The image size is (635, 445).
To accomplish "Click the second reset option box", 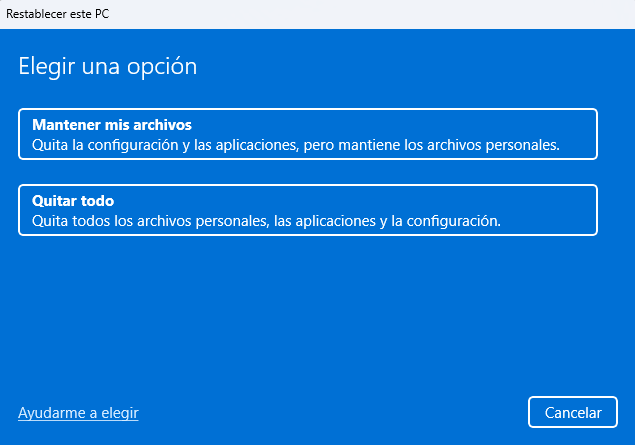I will click(x=308, y=210).
